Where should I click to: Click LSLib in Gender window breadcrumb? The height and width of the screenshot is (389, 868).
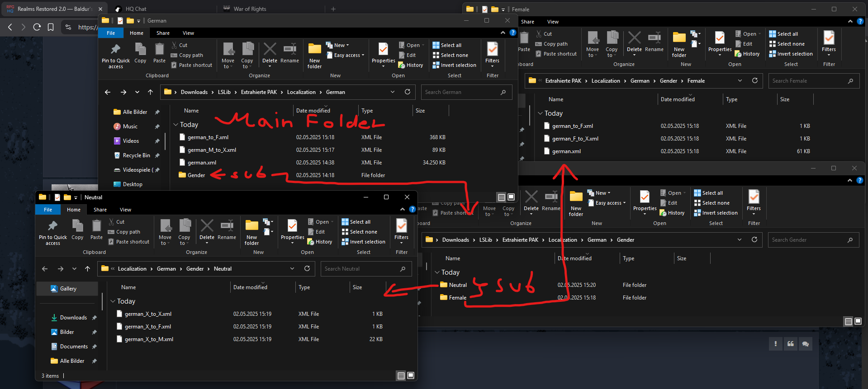(x=486, y=240)
